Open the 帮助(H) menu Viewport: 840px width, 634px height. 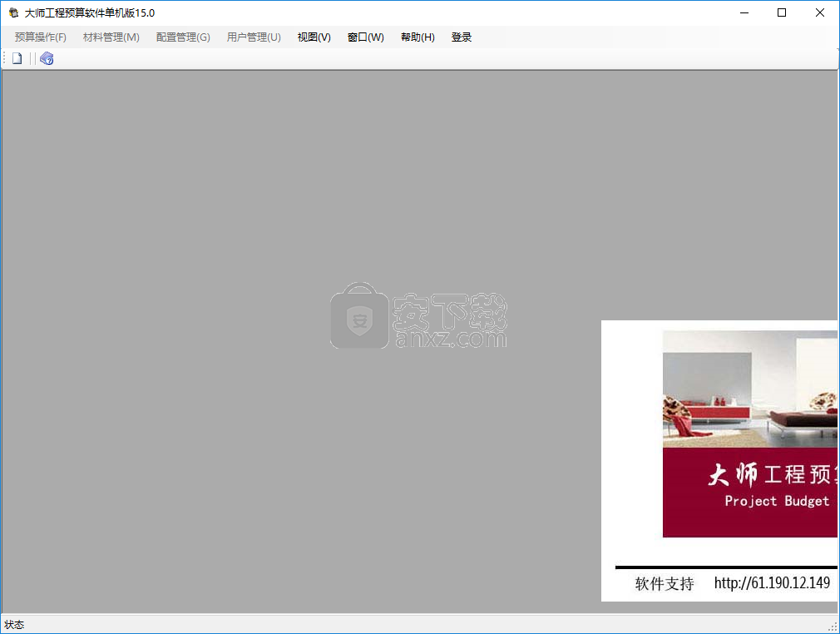pos(418,37)
